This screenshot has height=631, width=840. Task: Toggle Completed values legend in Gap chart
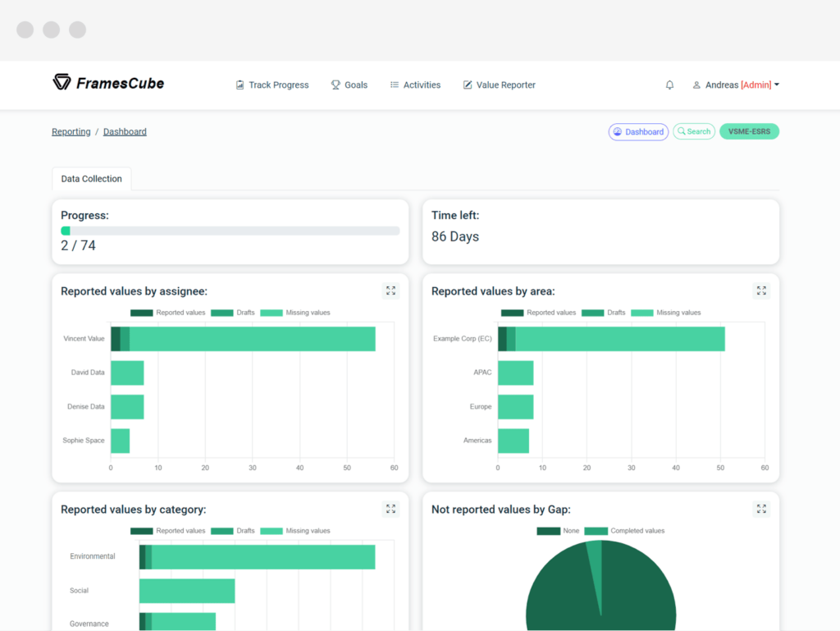[624, 531]
